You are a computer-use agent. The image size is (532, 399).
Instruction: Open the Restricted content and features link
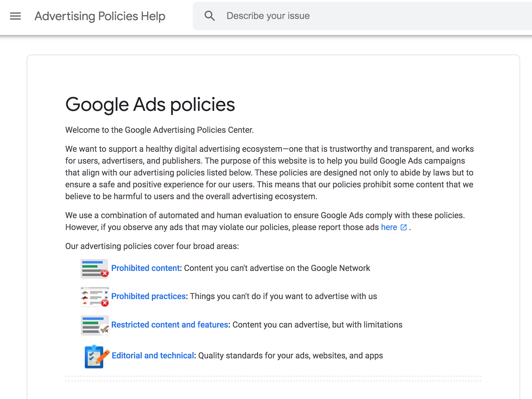click(169, 325)
